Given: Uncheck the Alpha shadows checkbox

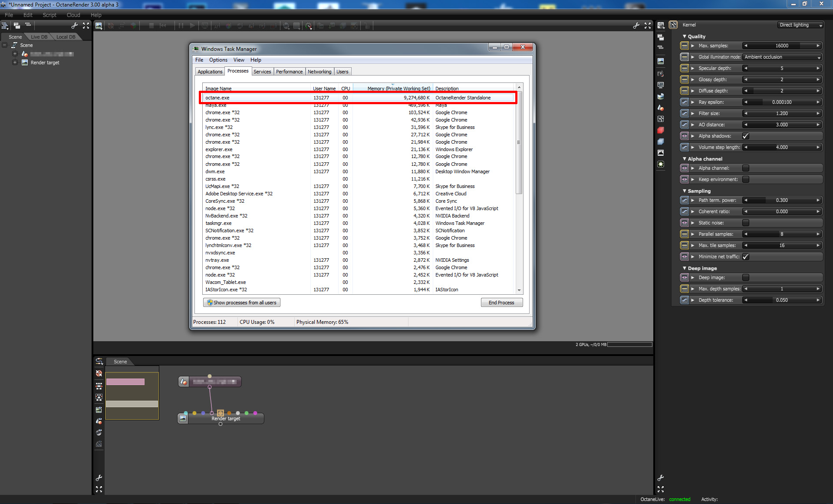Looking at the screenshot, I should [x=746, y=136].
